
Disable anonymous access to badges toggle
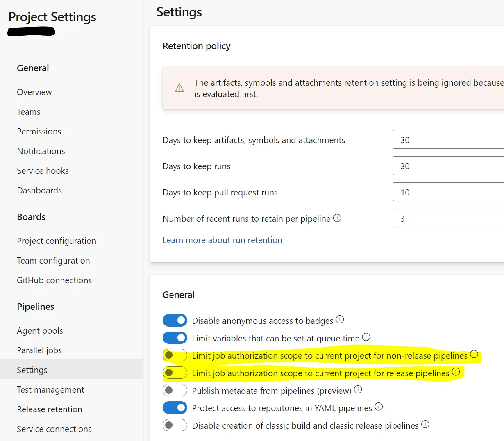point(175,320)
